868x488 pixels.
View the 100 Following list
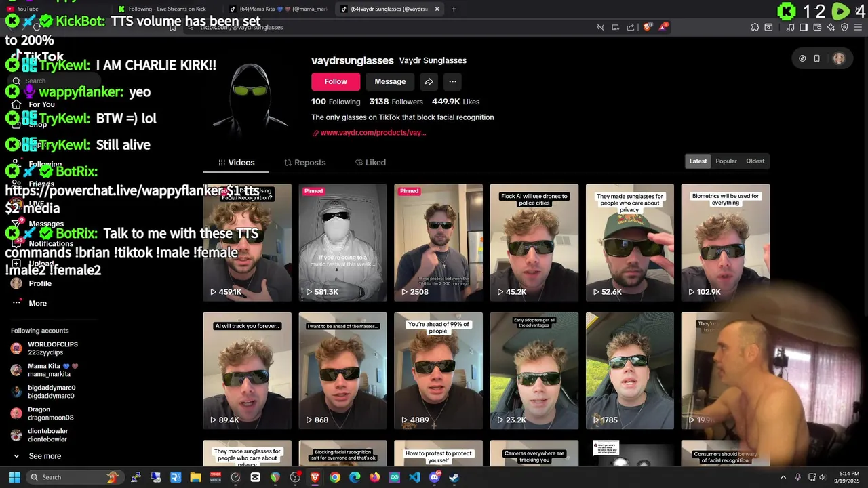336,102
